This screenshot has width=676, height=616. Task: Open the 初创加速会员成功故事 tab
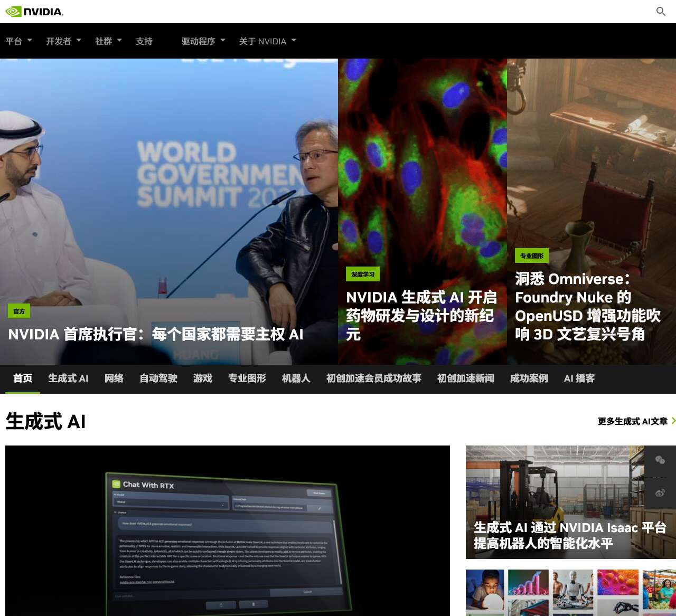(x=374, y=378)
